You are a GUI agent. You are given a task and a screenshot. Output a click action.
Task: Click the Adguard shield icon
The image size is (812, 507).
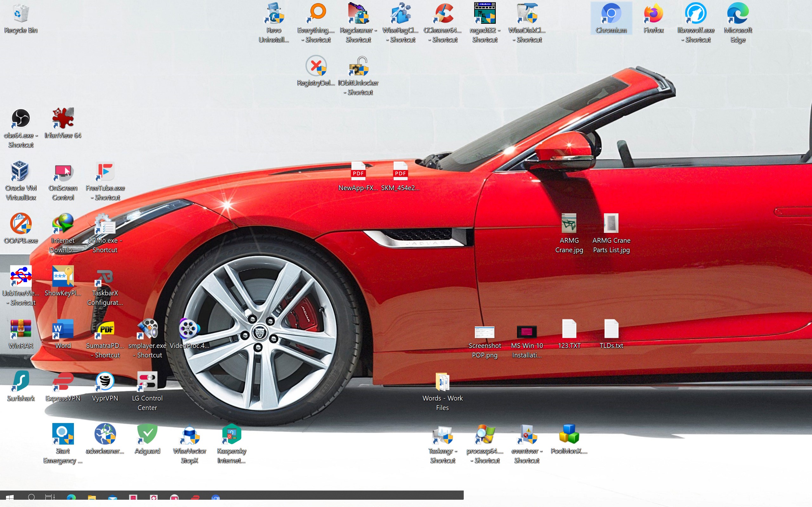(x=147, y=434)
